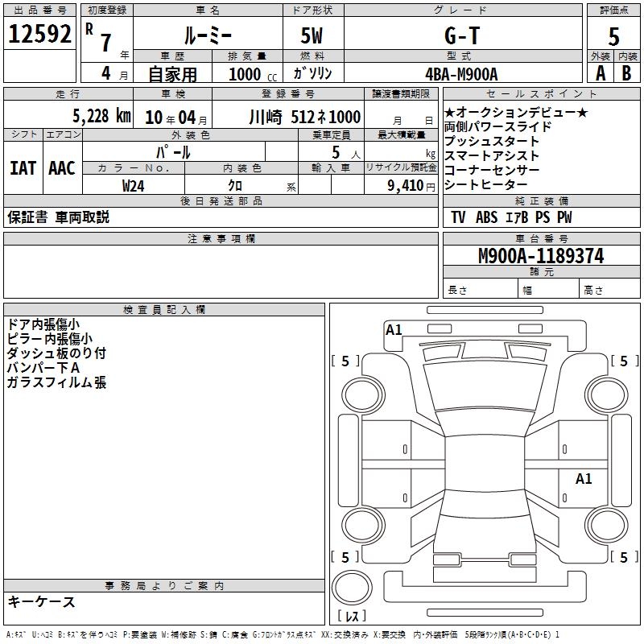Click the damage code legend at bottom
The height and width of the screenshot is (644, 644).
[x=283, y=634]
